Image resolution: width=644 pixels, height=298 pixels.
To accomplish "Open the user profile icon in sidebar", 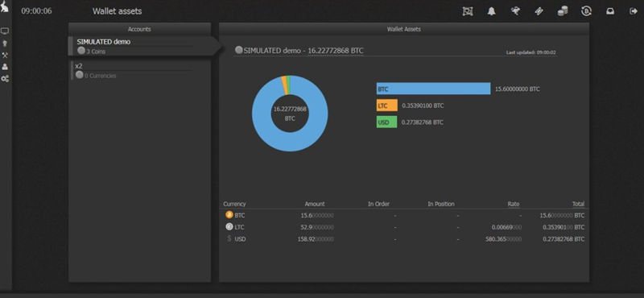I will pyautogui.click(x=5, y=67).
